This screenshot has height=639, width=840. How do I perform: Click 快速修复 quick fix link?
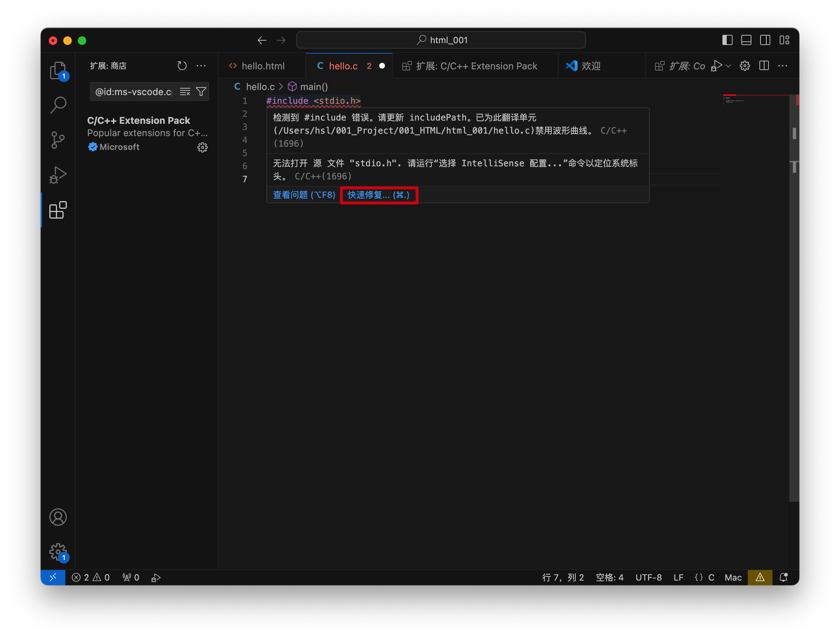pyautogui.click(x=378, y=195)
